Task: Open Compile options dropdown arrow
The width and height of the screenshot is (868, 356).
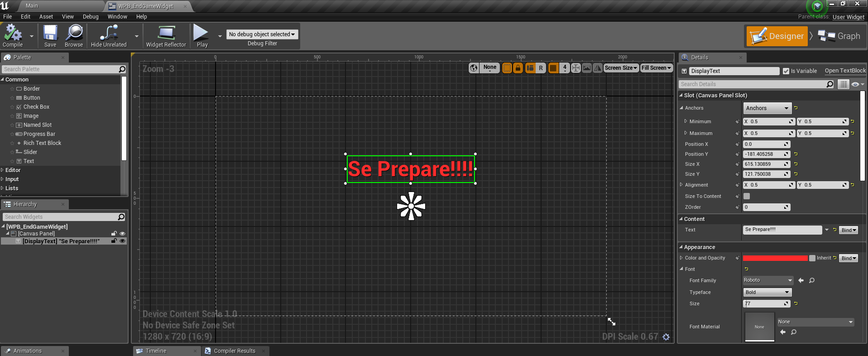Action: pyautogui.click(x=32, y=36)
